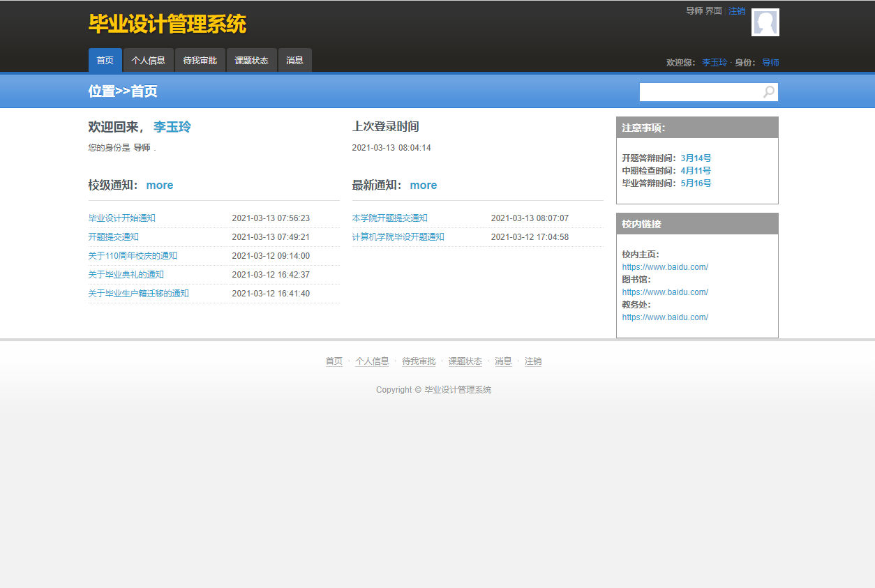The image size is (875, 588).
Task: Open the 毕业设计开始通知 notice
Action: tap(121, 218)
